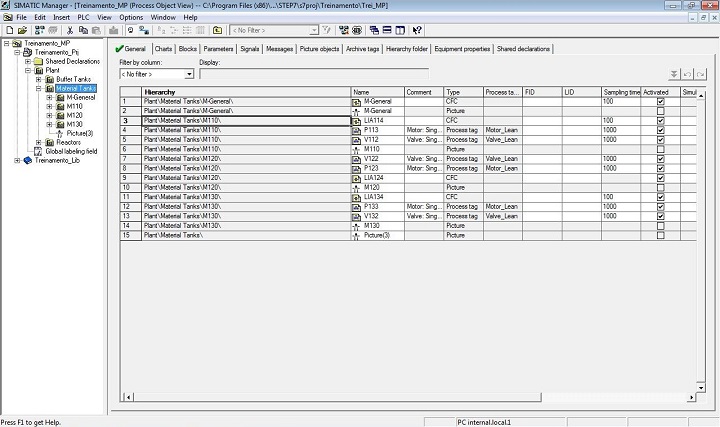Screen dimensions: 720x427
Task: Click the process tag icon beside P113
Action: click(x=356, y=130)
